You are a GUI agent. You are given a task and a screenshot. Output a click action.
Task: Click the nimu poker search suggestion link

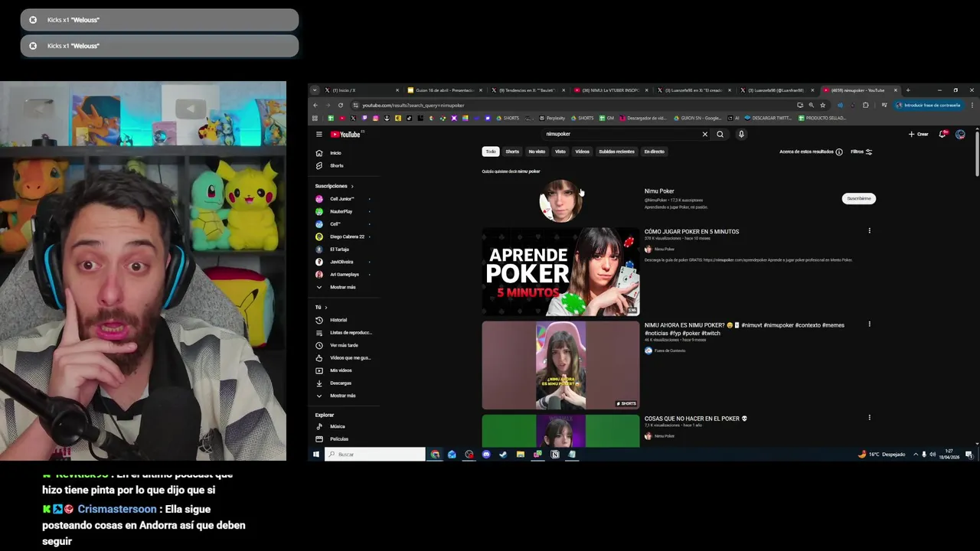[x=528, y=171]
